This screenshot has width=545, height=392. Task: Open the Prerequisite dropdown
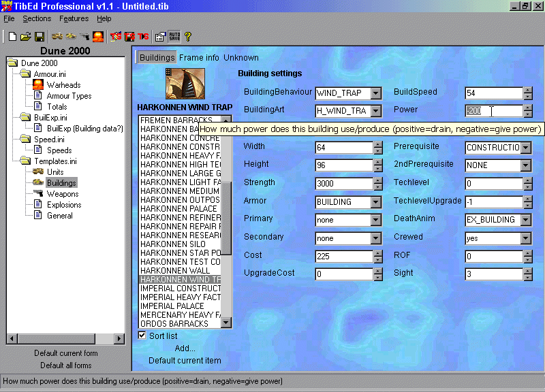coord(526,148)
